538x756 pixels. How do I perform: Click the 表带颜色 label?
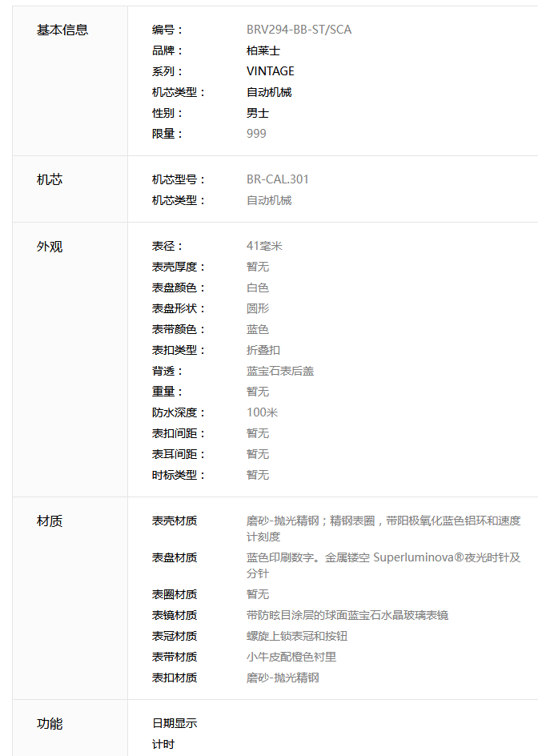(179, 329)
